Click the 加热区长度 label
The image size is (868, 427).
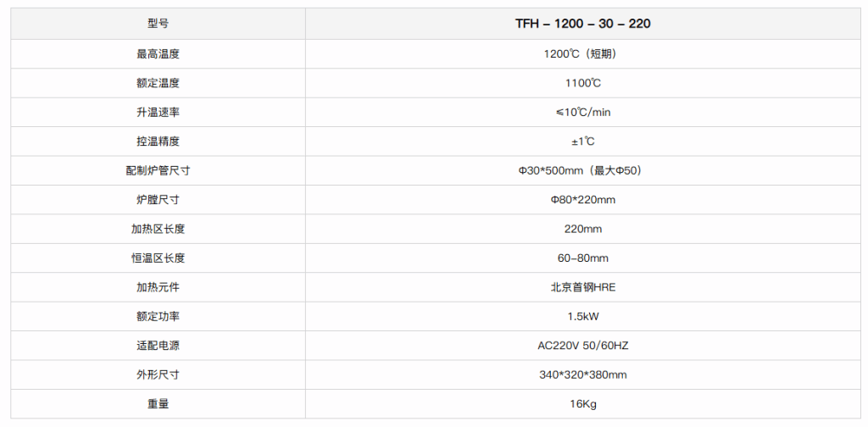[158, 229]
